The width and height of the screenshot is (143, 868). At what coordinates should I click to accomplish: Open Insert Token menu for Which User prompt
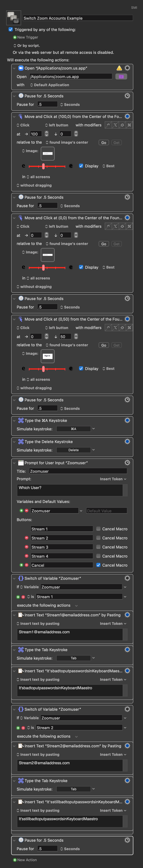(x=113, y=479)
